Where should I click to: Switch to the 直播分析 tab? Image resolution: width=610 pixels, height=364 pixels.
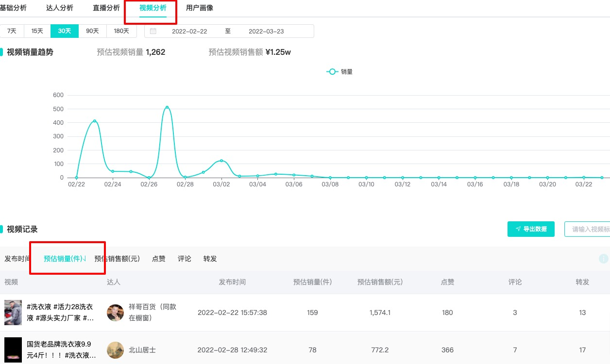(106, 8)
